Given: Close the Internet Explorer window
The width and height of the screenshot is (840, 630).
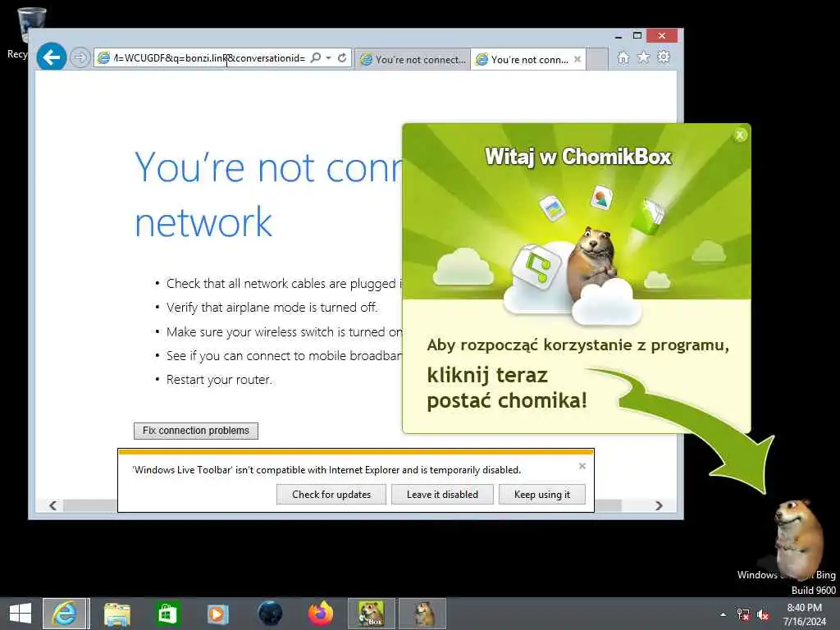Looking at the screenshot, I should click(662, 36).
